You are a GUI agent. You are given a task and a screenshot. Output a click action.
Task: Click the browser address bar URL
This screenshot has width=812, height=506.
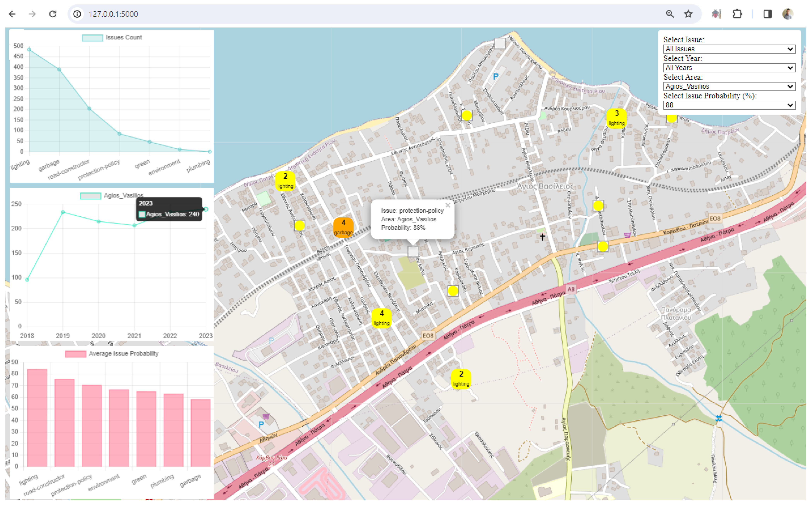tap(113, 14)
